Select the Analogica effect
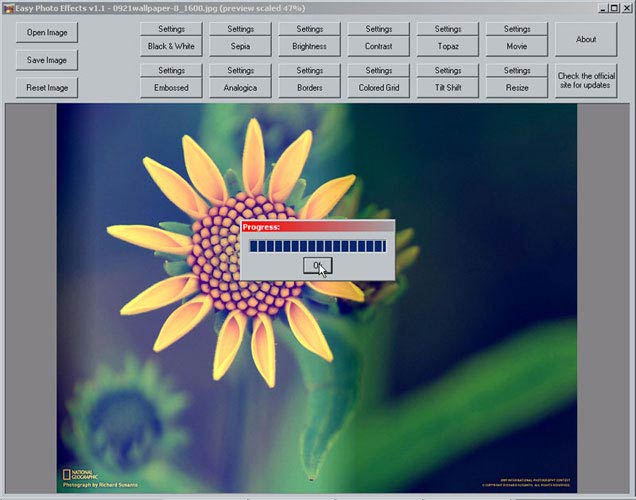 click(x=240, y=88)
